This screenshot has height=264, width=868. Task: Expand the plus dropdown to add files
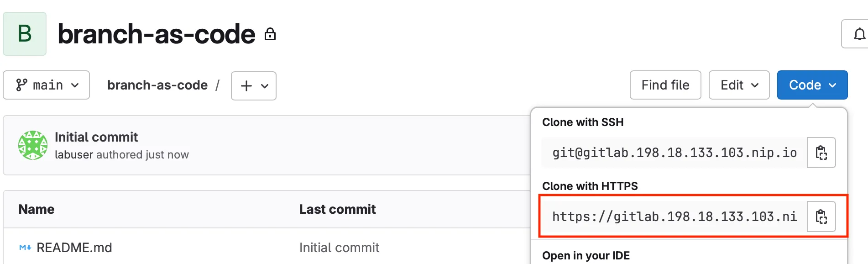pos(253,85)
